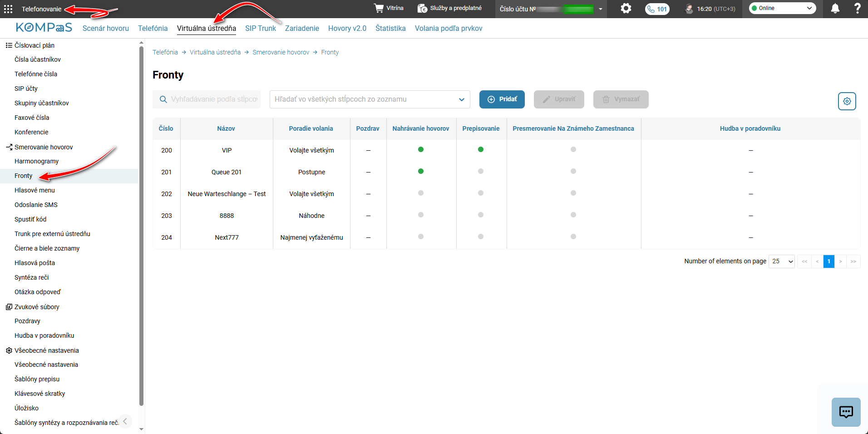Screen dimensions: 868x434
Task: Expand the search columns dropdown
Action: coord(370,99)
